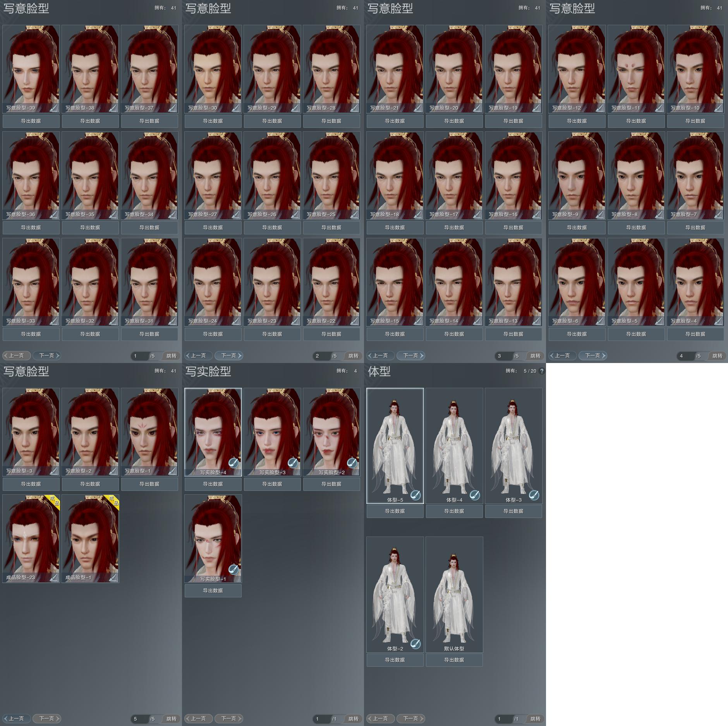Click the brush icon on 写实脸型-3

[x=293, y=463]
